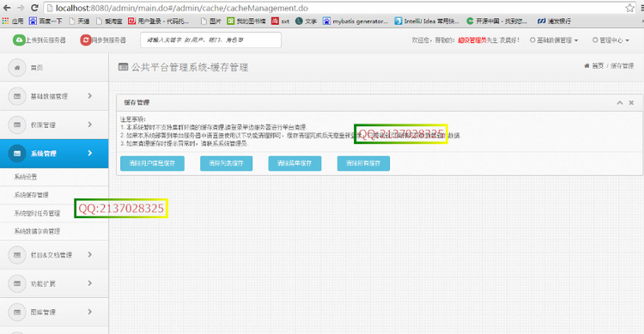The width and height of the screenshot is (644, 334).
Task: Click the browser forward arrow
Action: pos(21,8)
